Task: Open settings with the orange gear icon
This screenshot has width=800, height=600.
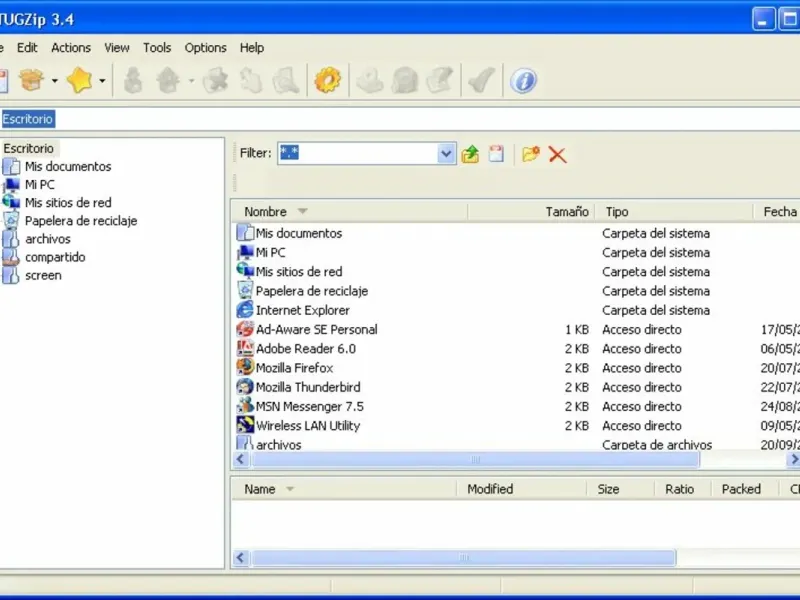Action: click(x=327, y=81)
